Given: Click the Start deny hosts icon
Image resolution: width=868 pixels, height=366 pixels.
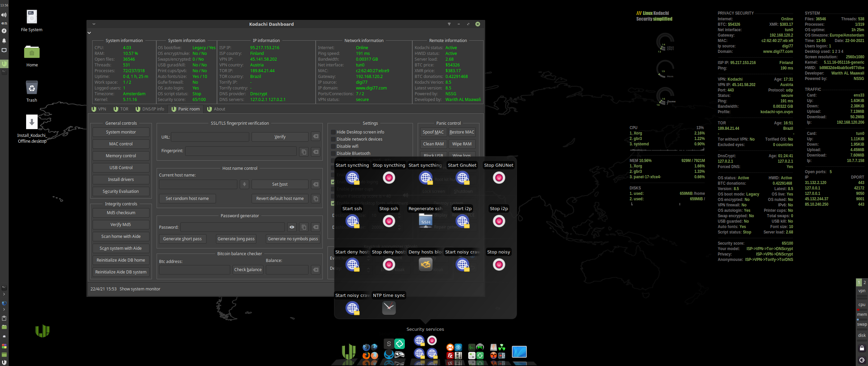Looking at the screenshot, I should coord(352,264).
